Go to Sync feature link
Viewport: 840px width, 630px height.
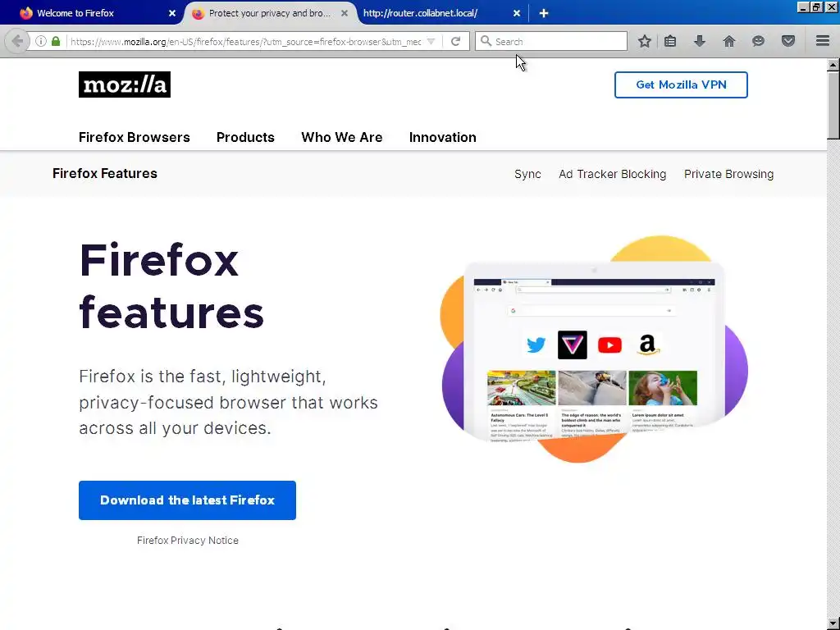click(527, 174)
